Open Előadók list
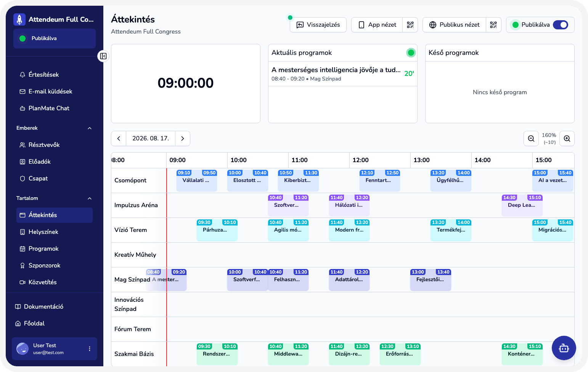The height and width of the screenshot is (372, 588). click(55, 162)
